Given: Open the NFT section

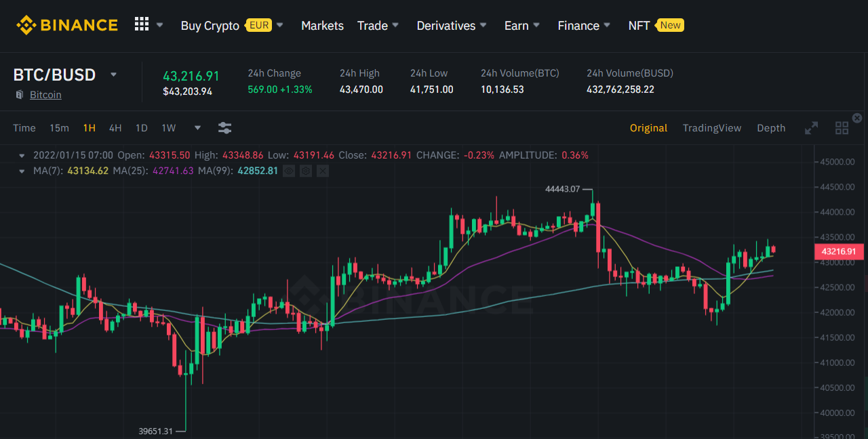Looking at the screenshot, I should [x=639, y=25].
